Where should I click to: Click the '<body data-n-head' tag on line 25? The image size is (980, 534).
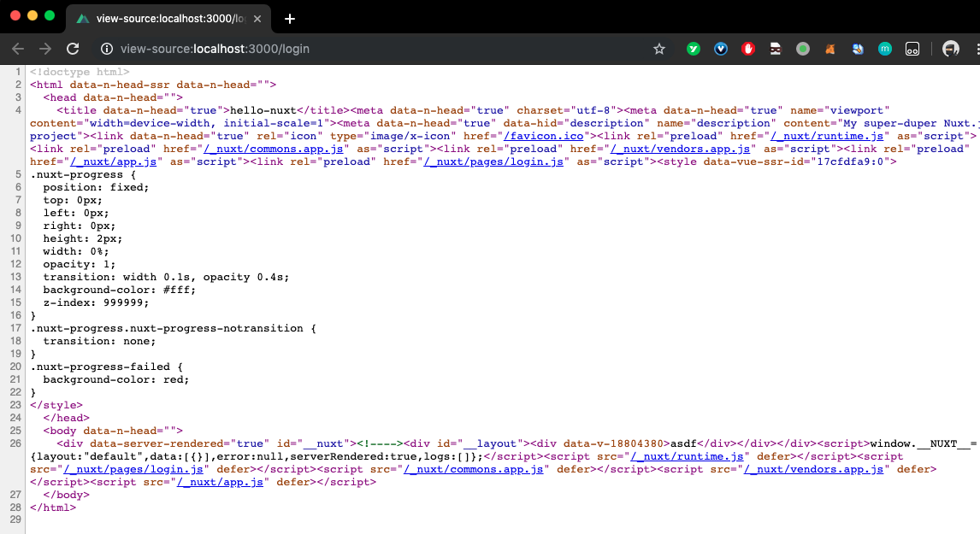(x=113, y=431)
